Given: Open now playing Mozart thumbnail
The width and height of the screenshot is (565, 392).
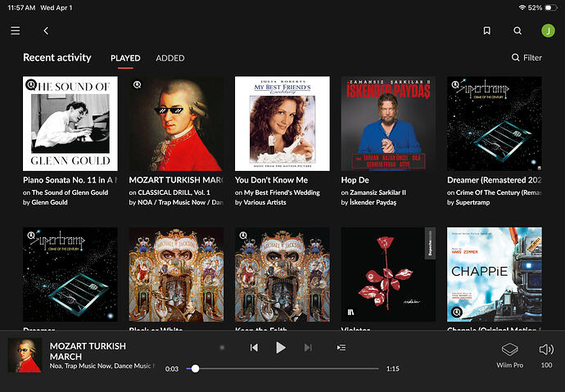Looking at the screenshot, I should tap(25, 355).
